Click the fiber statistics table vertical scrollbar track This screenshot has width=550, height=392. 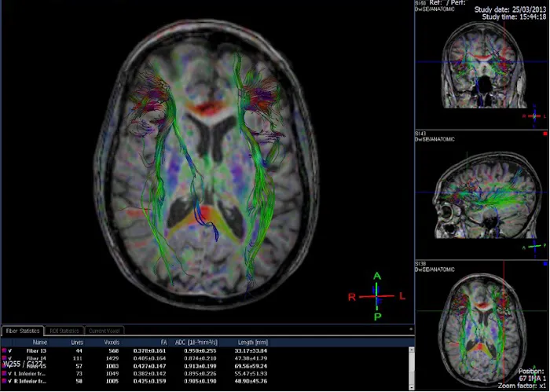click(412, 370)
